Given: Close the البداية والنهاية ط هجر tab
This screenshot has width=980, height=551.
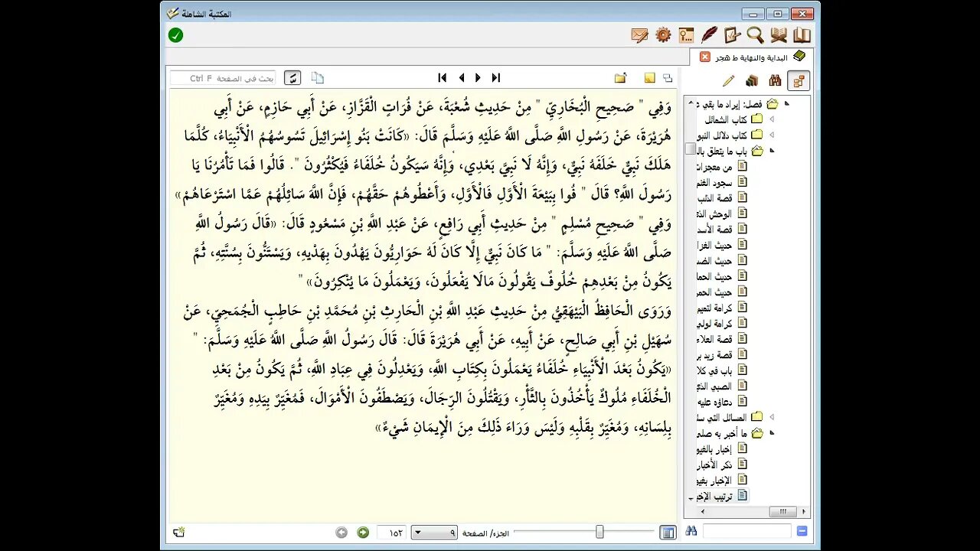Looking at the screenshot, I should point(705,57).
